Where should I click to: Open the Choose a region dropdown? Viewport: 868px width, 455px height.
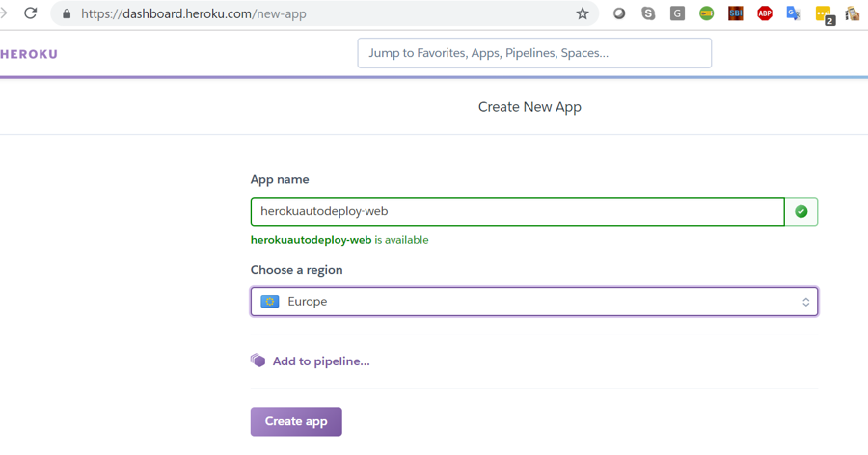point(533,302)
